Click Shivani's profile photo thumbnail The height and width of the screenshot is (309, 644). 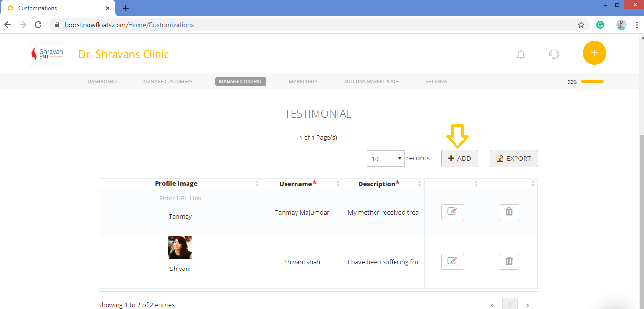[180, 248]
